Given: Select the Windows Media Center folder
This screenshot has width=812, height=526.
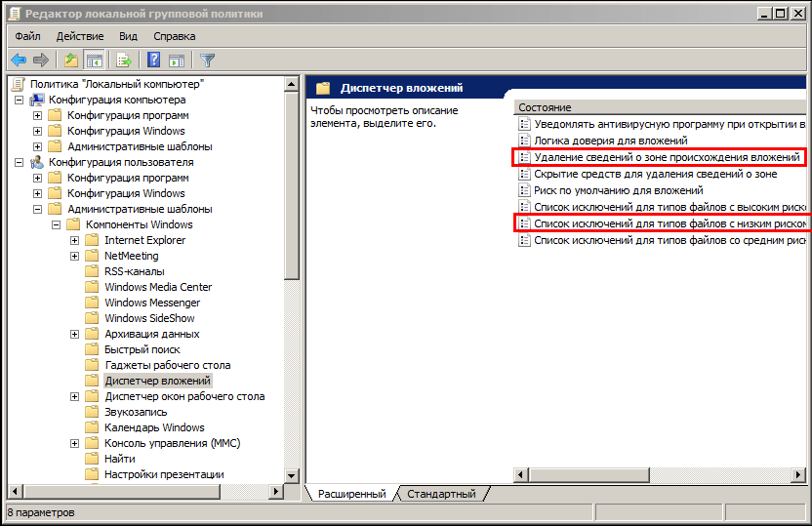Looking at the screenshot, I should [157, 287].
